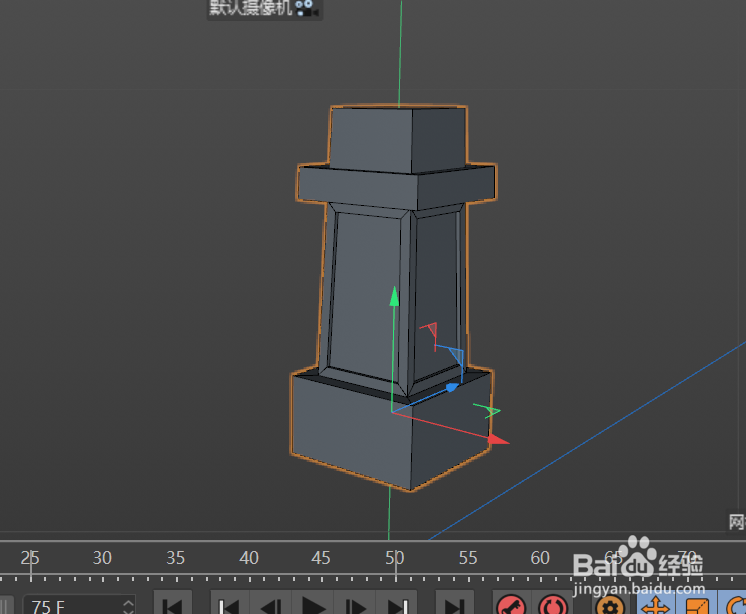The width and height of the screenshot is (746, 614).
Task: Click frame 35 on the timeline ruler
Action: [x=175, y=558]
